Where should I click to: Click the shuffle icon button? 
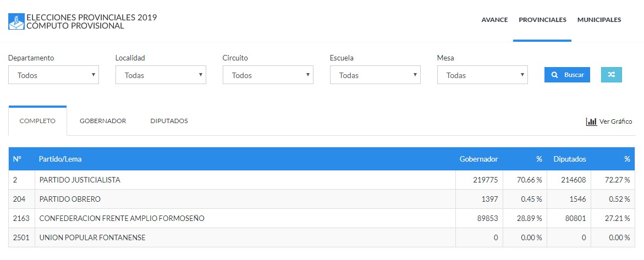612,75
